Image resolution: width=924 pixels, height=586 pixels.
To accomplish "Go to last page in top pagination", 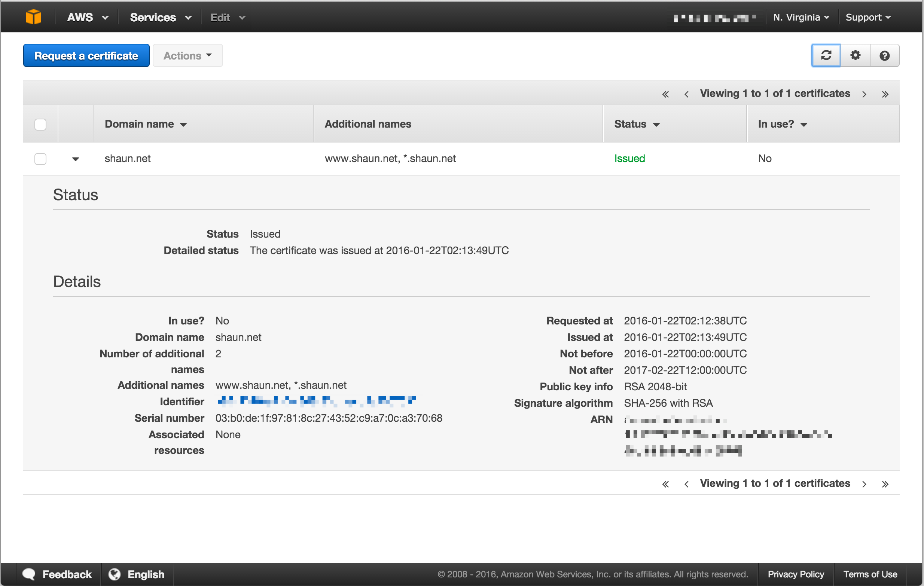I will pos(885,94).
